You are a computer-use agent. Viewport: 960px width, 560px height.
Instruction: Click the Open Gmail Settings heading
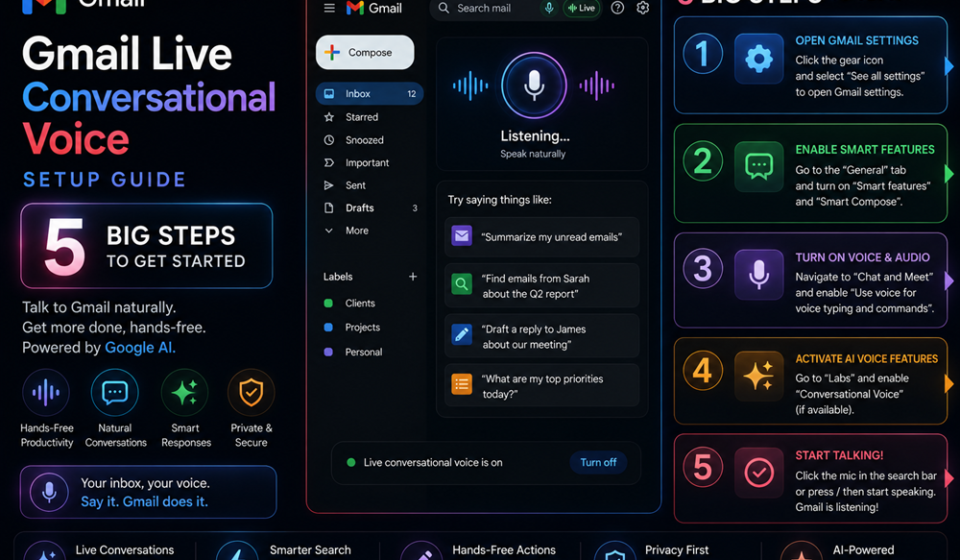point(857,40)
